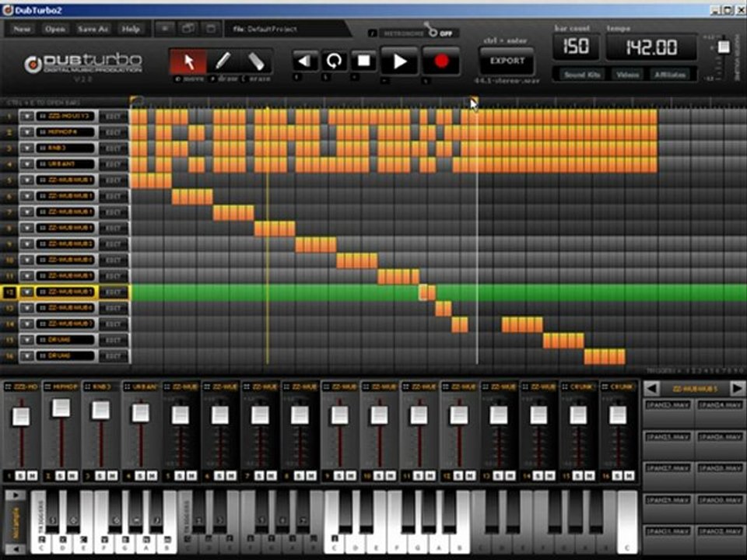Click Edit button on track 16 DRUMS
Image resolution: width=747 pixels, height=560 pixels.
coord(113,355)
